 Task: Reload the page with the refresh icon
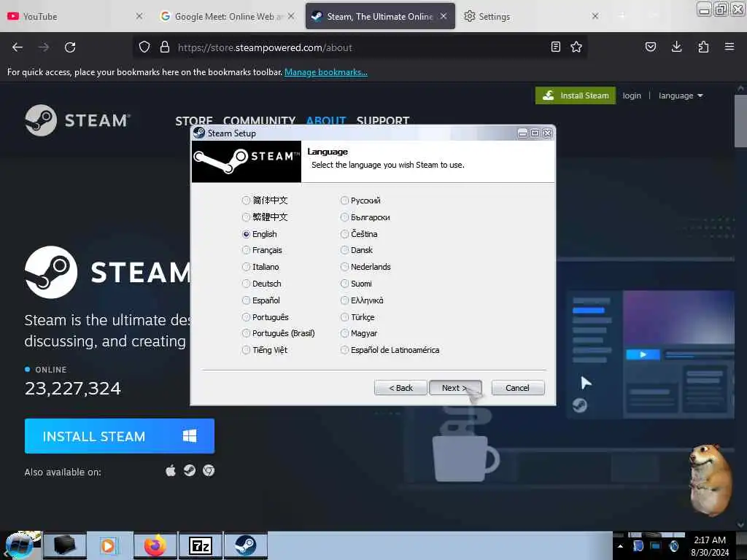(70, 47)
